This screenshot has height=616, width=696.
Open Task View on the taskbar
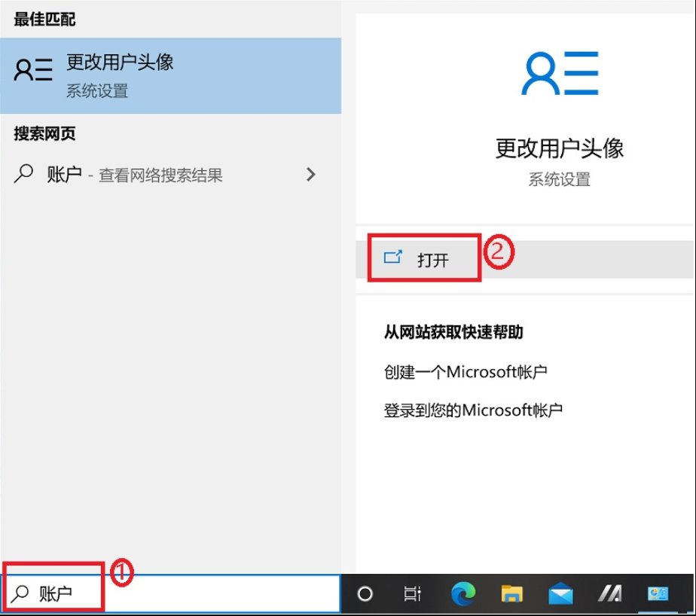pos(412,593)
